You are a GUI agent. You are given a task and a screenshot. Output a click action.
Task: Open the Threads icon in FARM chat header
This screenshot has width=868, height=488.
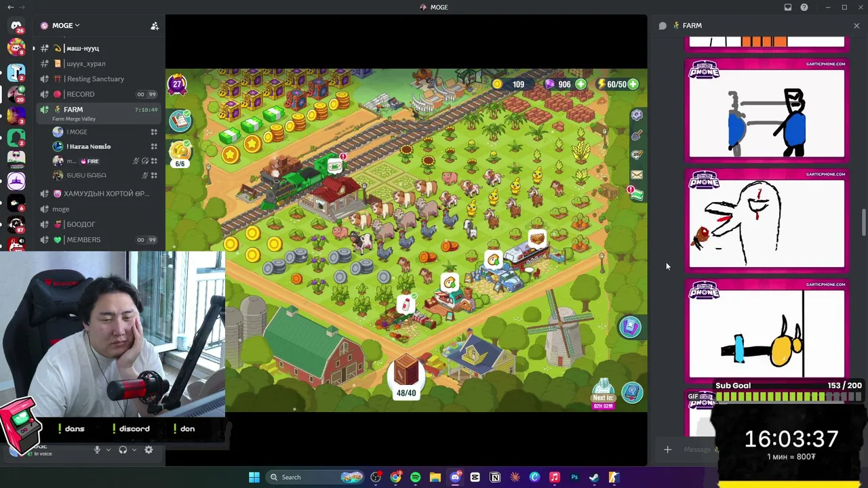coord(663,26)
